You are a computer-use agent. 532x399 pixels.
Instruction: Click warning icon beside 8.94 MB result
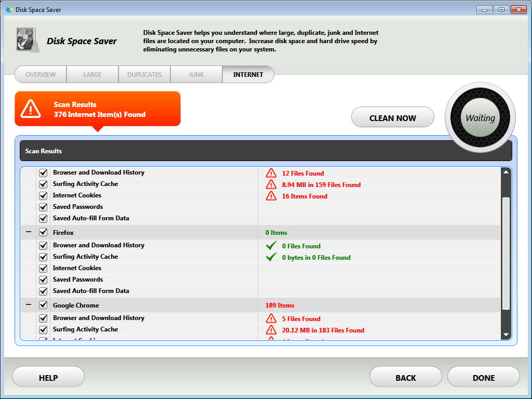pos(271,184)
